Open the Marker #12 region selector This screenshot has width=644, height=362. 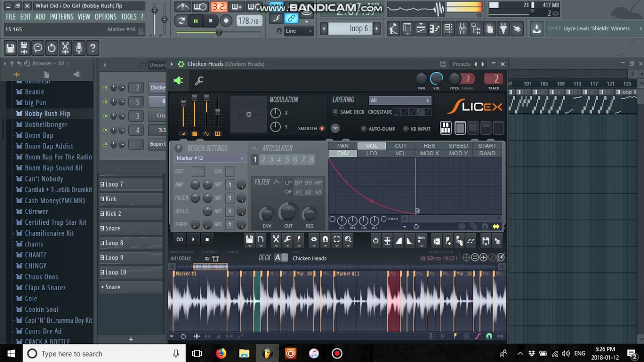(x=209, y=158)
